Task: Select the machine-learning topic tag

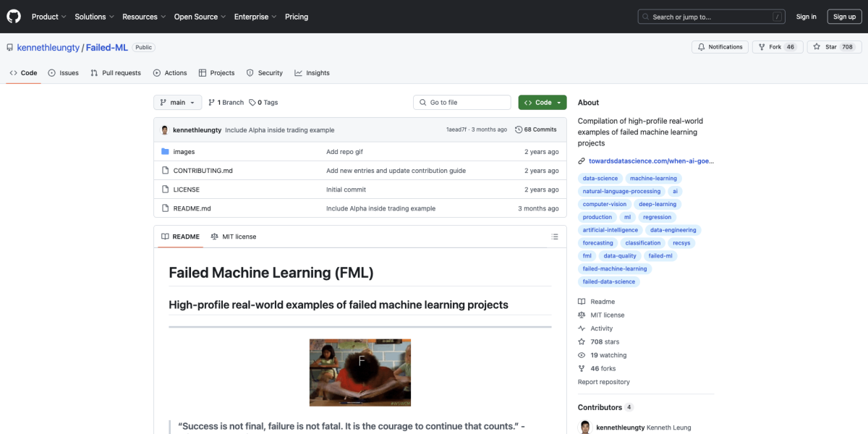Action: click(653, 179)
